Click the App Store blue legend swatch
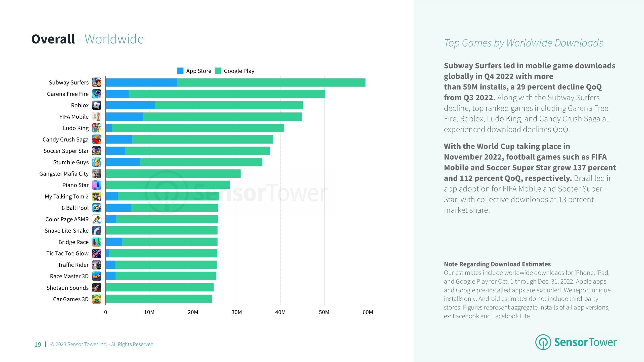Screen dimensions: 644x362 tap(180, 71)
